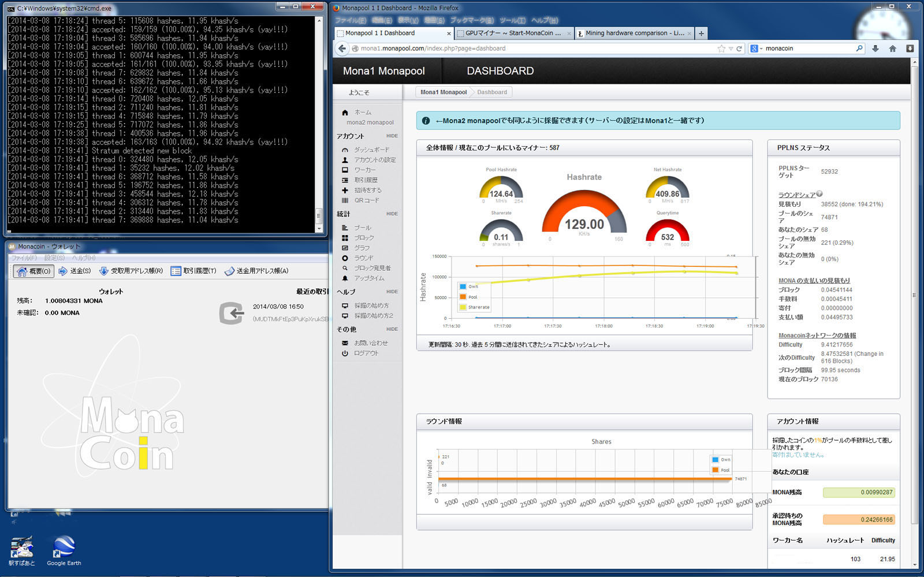The height and width of the screenshot is (577, 924).
Task: Click the power icon beside ログアウト
Action: 345,353
